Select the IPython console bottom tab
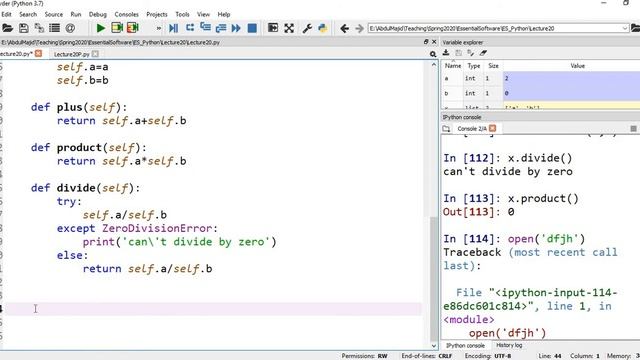Screen dimensions: 640x360 [x=465, y=345]
